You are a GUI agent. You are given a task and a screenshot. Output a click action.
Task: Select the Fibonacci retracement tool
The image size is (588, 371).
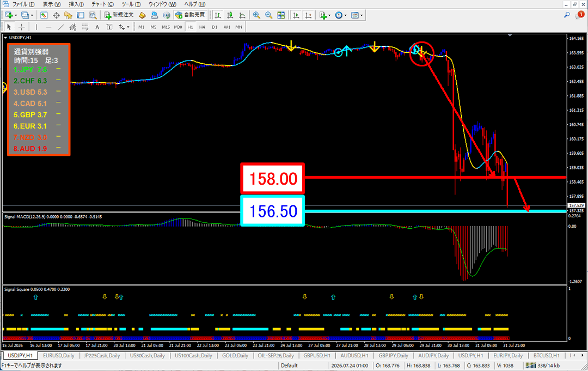[x=85, y=27]
